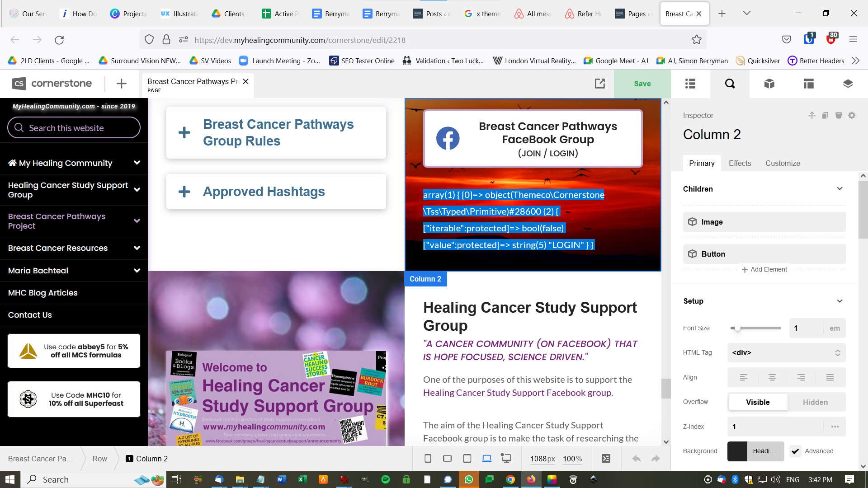Screen dimensions: 868x488
Task: Click the code editor icon in bottom bar
Action: (x=606, y=459)
